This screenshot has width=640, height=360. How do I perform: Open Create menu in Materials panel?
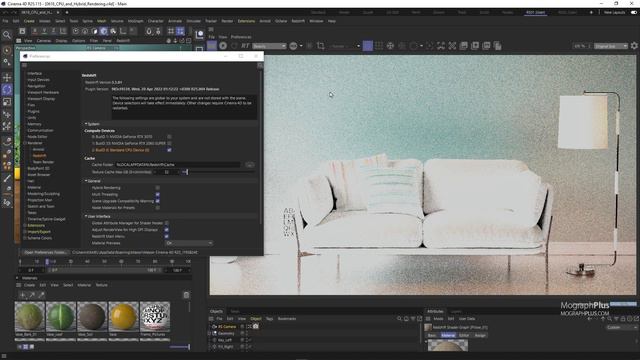pos(29,285)
